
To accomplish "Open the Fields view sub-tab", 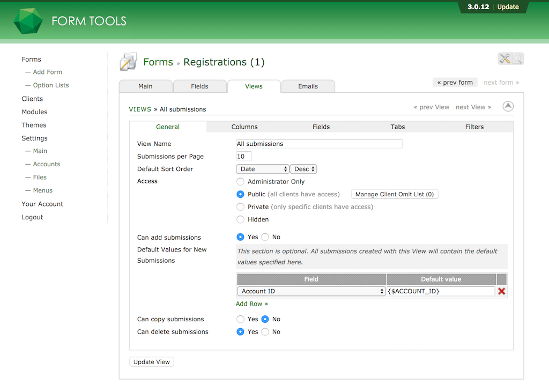I will (x=321, y=127).
